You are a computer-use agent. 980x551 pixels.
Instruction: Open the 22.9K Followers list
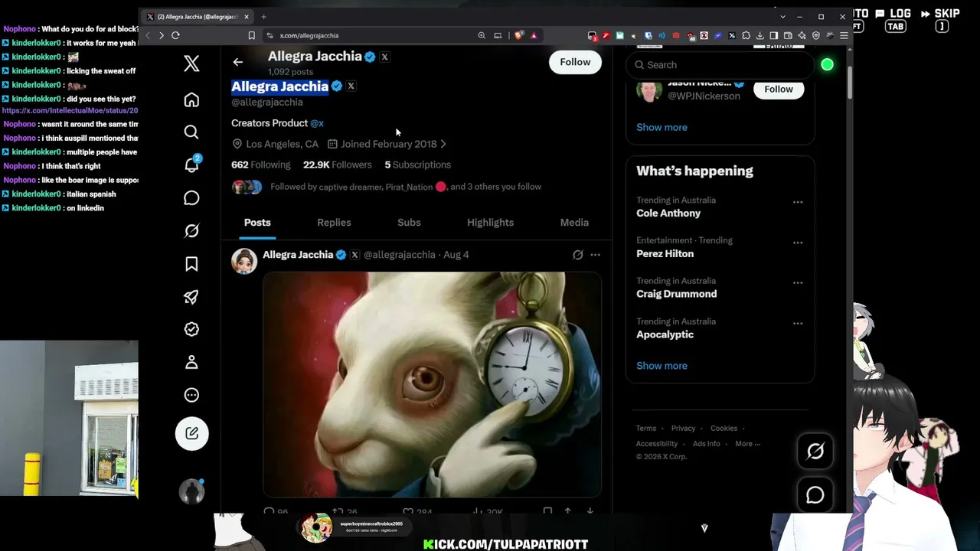(x=338, y=165)
